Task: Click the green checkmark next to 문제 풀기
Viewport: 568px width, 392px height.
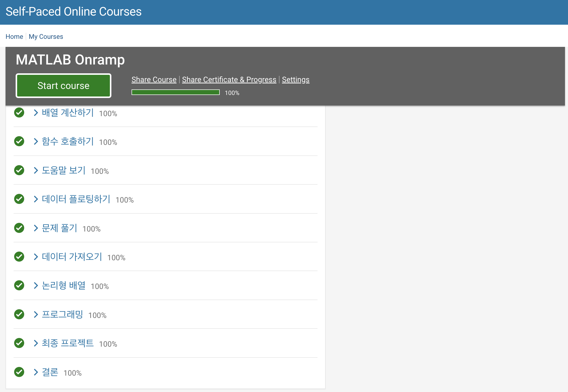Action: (x=19, y=228)
